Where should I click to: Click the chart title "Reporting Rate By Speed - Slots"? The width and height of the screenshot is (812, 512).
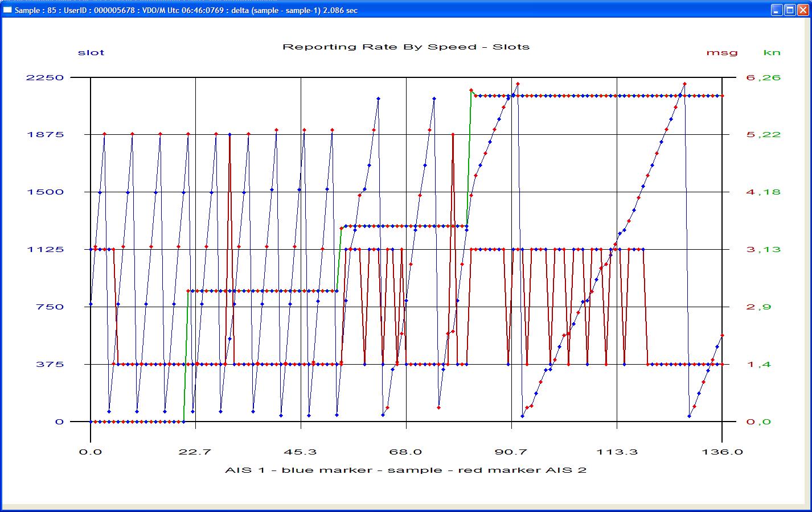[x=406, y=47]
